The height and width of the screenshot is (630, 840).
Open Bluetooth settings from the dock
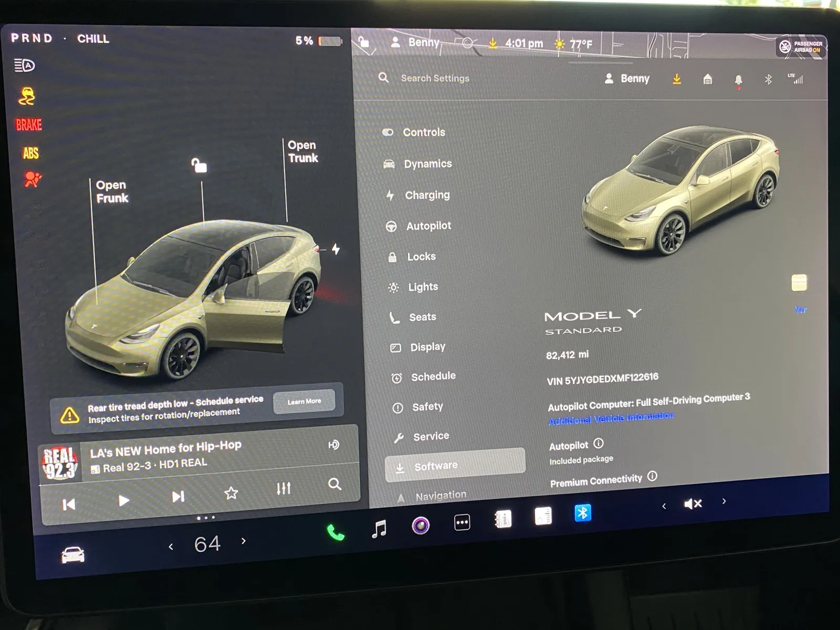click(x=582, y=513)
